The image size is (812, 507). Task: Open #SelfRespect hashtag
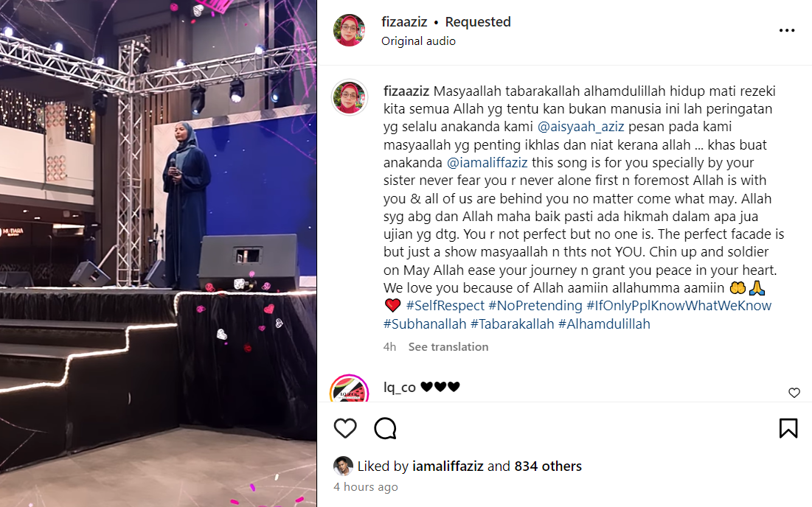coord(445,306)
